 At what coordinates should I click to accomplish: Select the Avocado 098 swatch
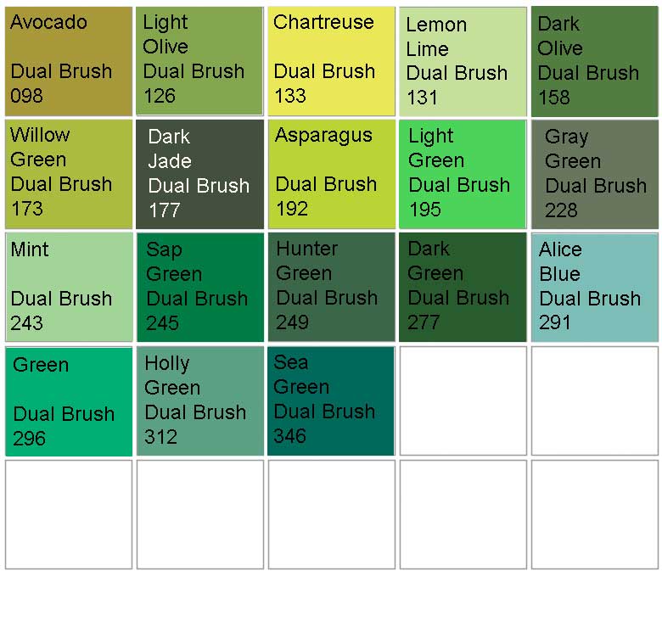click(x=69, y=61)
